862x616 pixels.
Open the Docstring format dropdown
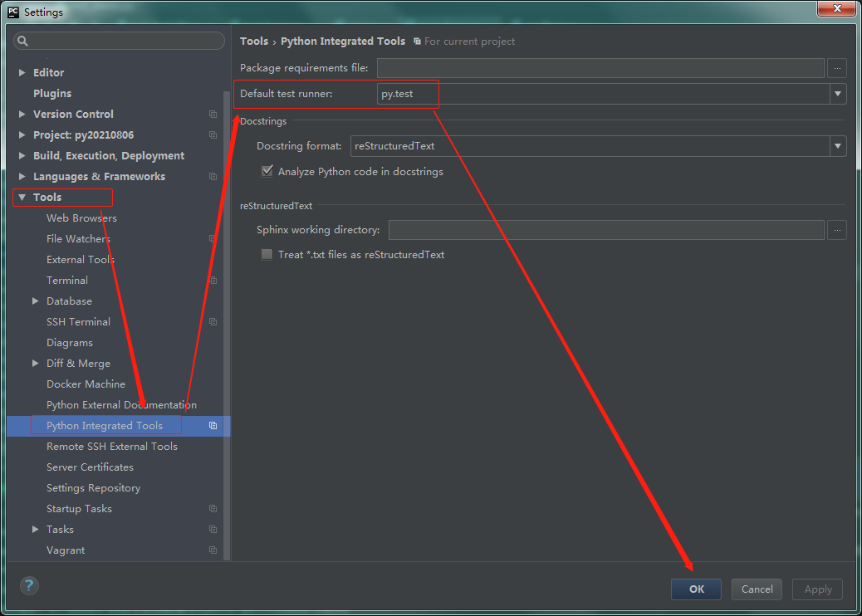tap(838, 146)
